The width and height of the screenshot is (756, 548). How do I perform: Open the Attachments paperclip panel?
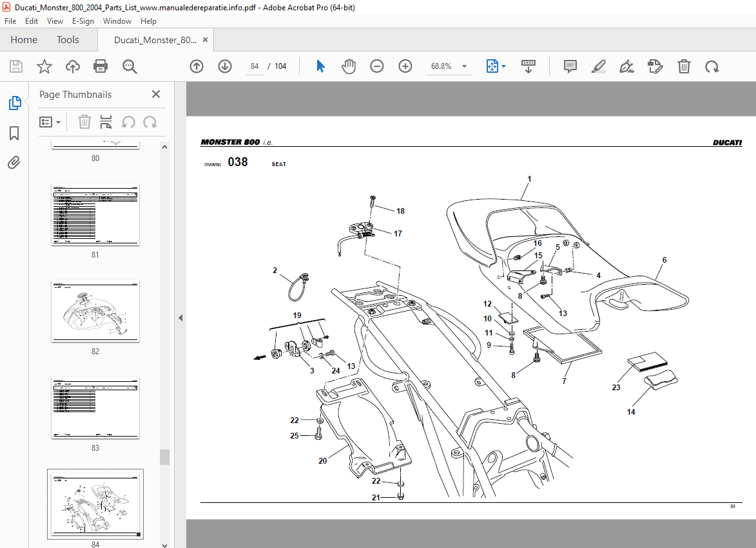[14, 163]
